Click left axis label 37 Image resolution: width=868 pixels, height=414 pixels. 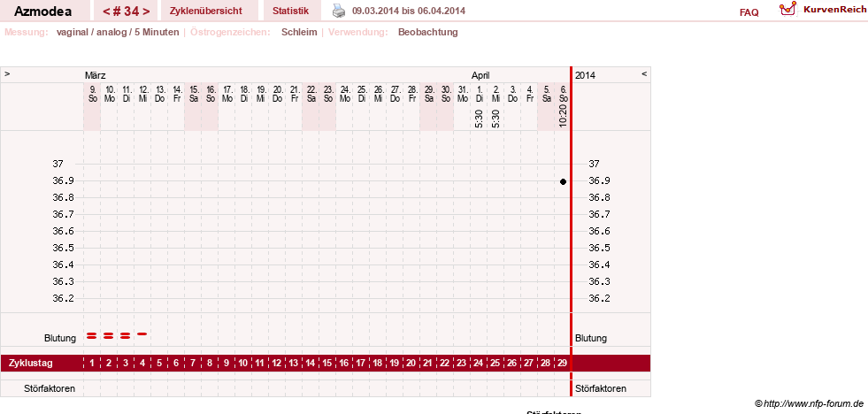tap(58, 164)
